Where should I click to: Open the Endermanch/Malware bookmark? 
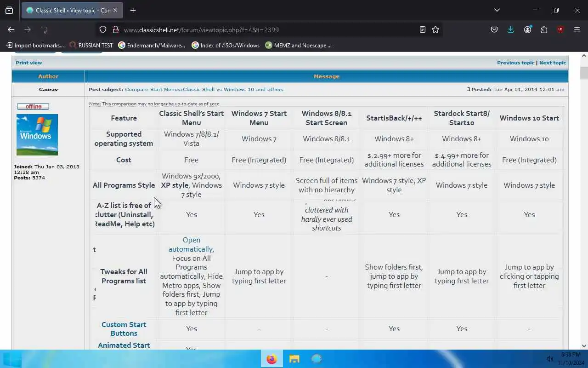point(152,45)
